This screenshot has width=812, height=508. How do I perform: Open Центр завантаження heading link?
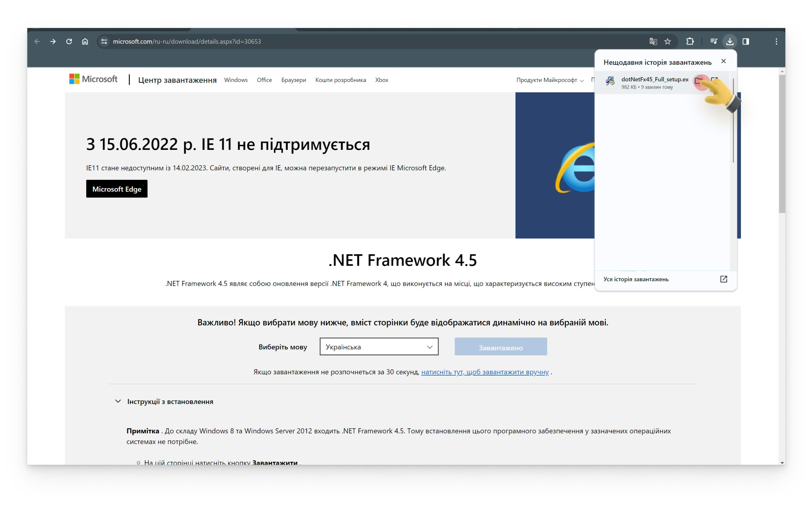click(177, 80)
